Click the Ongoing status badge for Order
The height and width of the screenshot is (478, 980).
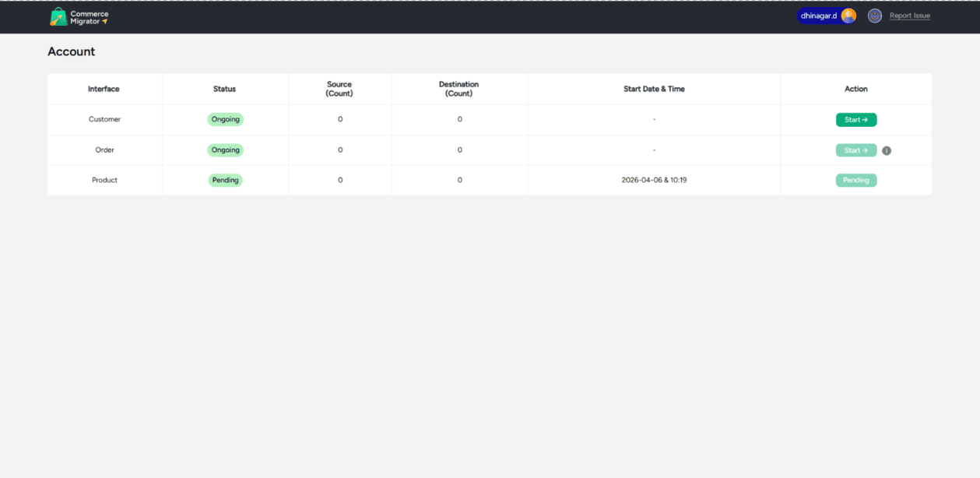click(225, 149)
